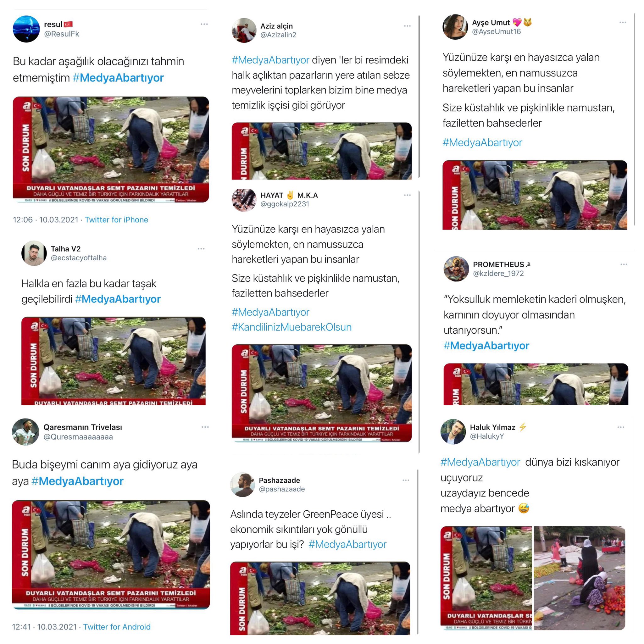Screen dimensions: 644x644
Task: Open more options on resul's tweet
Action: point(204,24)
